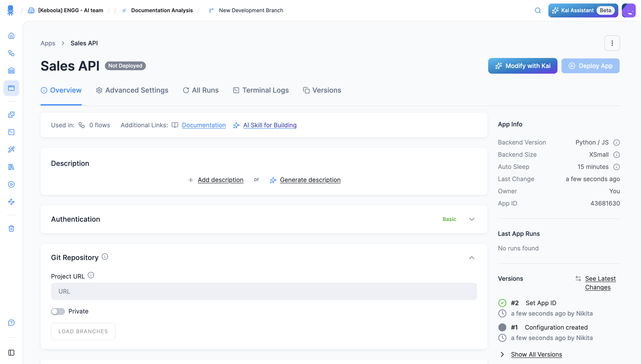Open the Terminal Logs tab

tap(261, 90)
